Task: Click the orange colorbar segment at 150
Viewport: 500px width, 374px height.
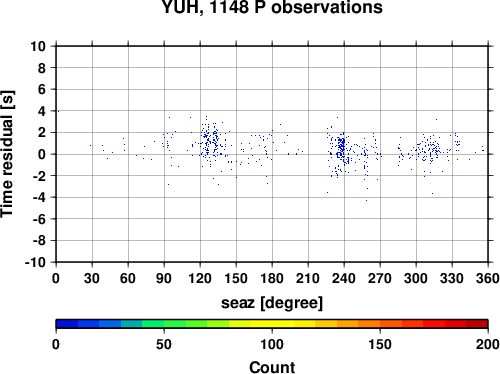Action: pyautogui.click(x=380, y=324)
